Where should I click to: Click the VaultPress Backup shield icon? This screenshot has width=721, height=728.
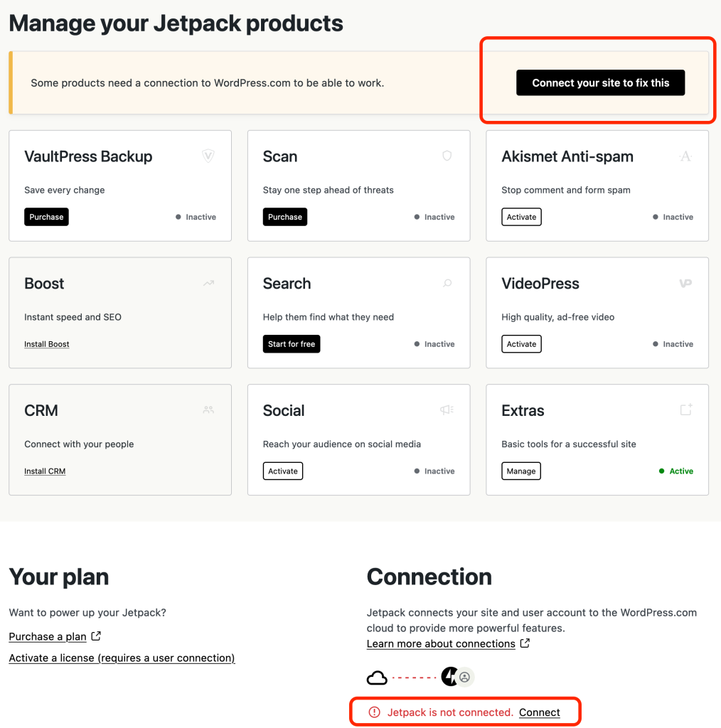pos(208,156)
